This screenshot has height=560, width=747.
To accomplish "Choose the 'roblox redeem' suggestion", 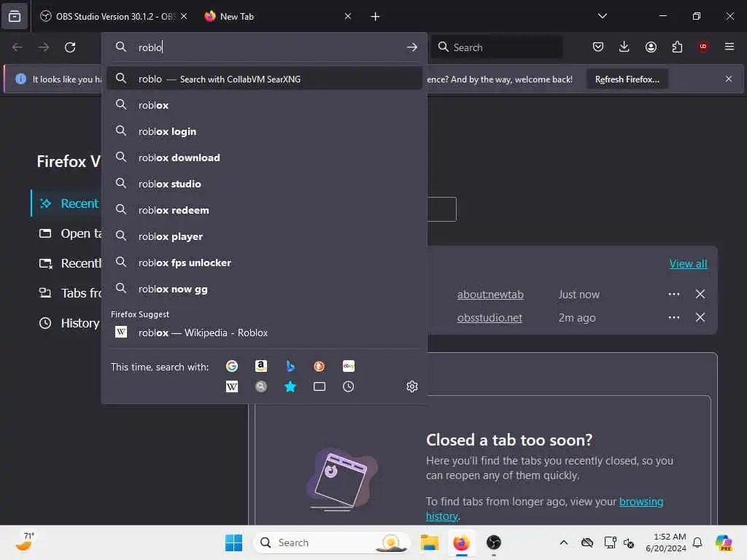I will (x=264, y=210).
